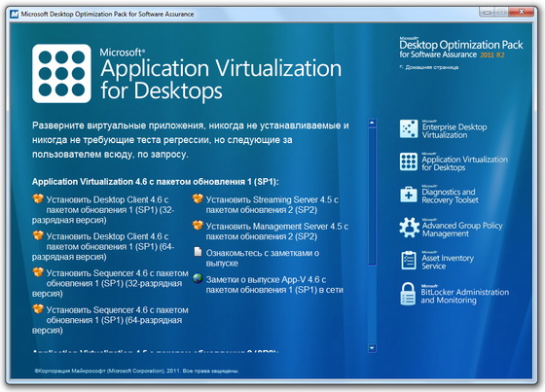Viewport: 545px width, 392px height.
Task: Open Enterprise Desktop Virtualization icon
Action: pyautogui.click(x=409, y=129)
